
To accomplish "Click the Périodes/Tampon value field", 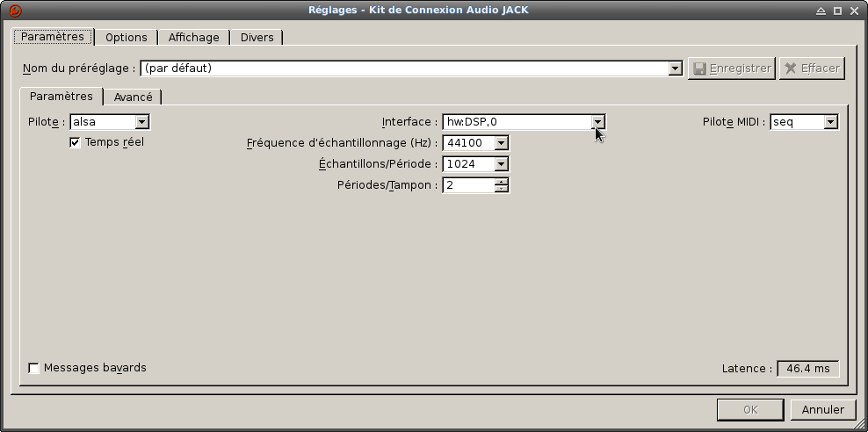I will 468,185.
